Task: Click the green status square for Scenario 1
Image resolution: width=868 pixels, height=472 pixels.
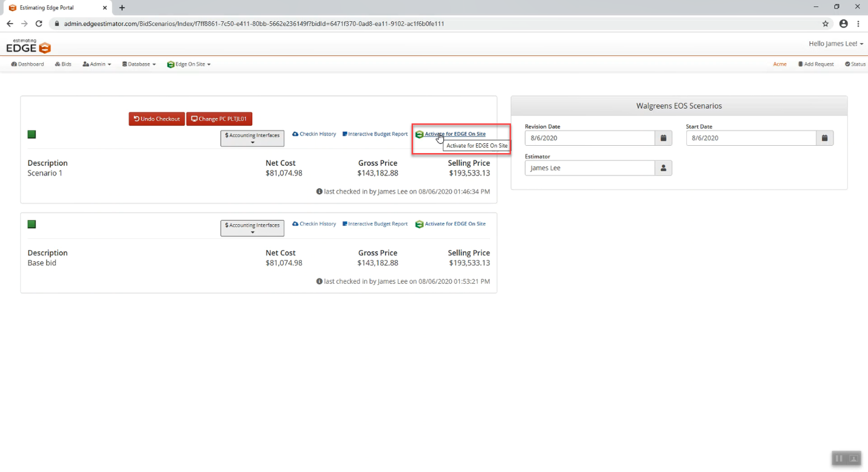Action: [31, 134]
